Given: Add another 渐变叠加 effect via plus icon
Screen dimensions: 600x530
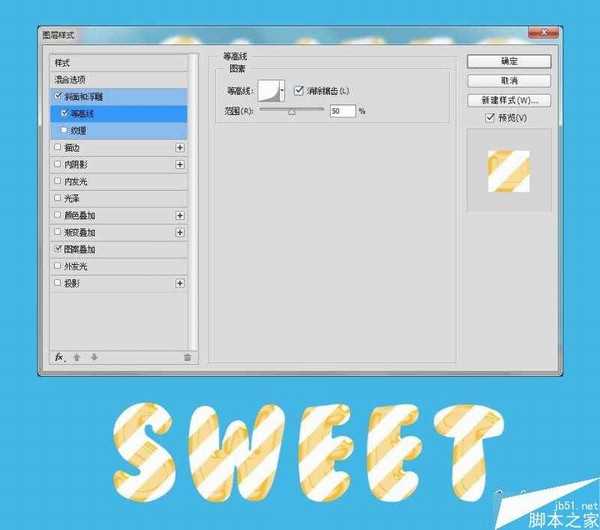Looking at the screenshot, I should tap(180, 232).
